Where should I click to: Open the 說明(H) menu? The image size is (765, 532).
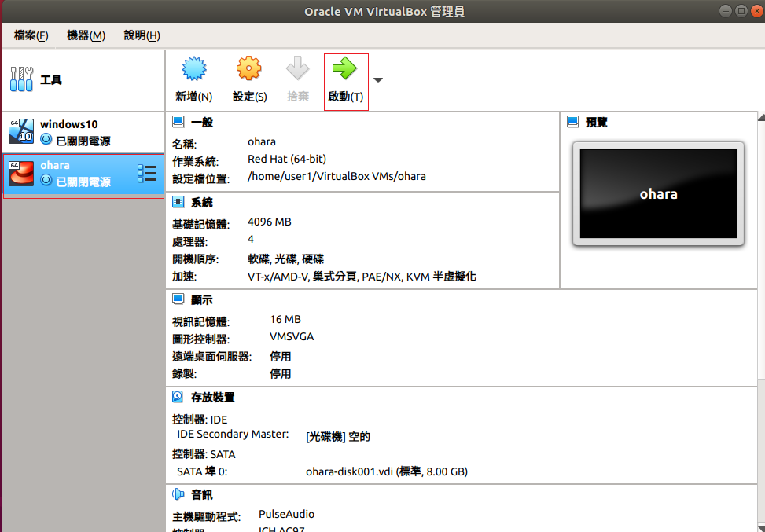tap(142, 35)
